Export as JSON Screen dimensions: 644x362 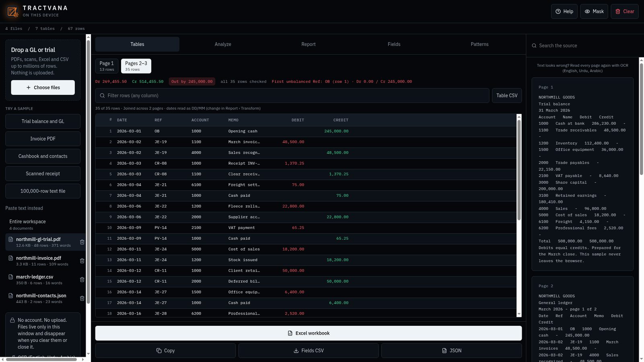[x=452, y=351]
